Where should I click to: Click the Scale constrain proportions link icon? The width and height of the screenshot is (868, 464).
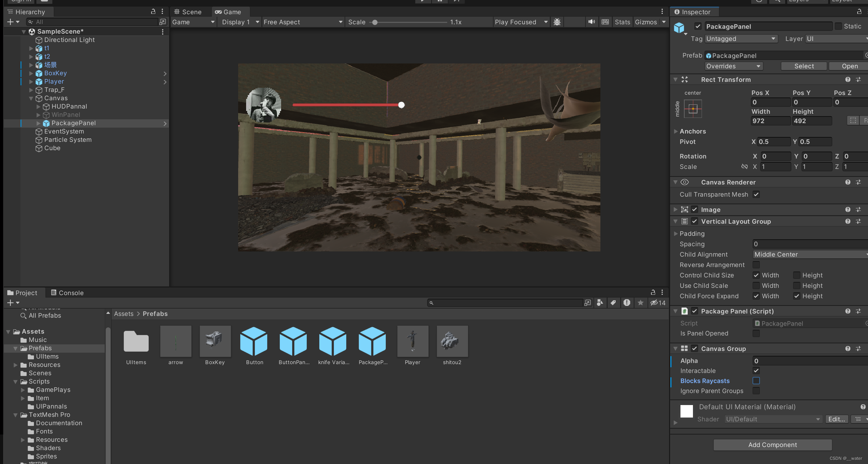pyautogui.click(x=744, y=167)
